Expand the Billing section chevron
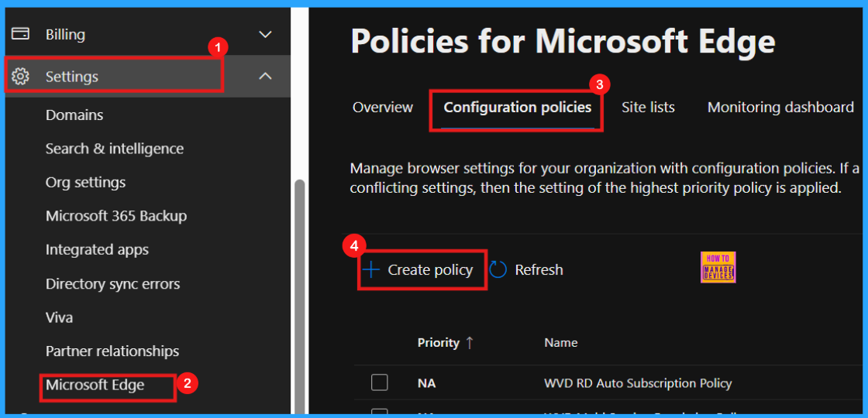This screenshot has width=868, height=418. (x=266, y=34)
